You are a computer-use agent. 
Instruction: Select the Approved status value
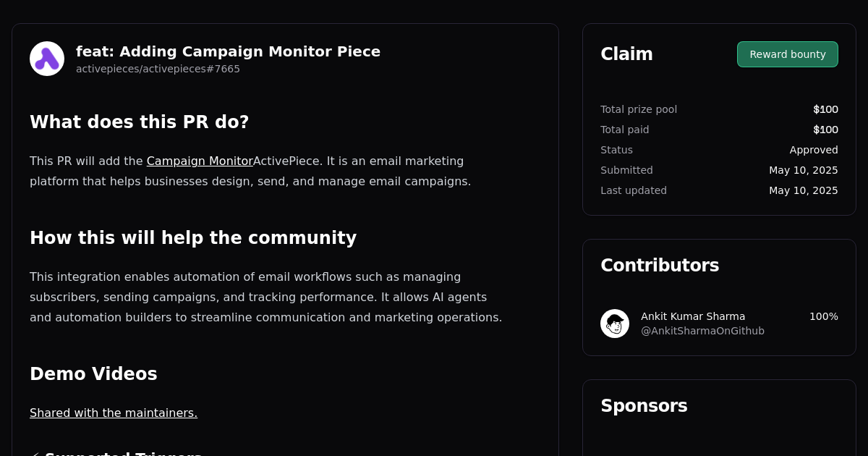pyautogui.click(x=814, y=150)
